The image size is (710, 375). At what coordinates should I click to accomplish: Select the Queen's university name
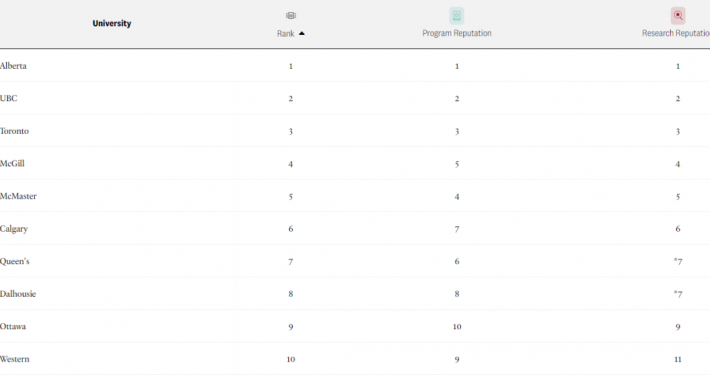coord(14,261)
